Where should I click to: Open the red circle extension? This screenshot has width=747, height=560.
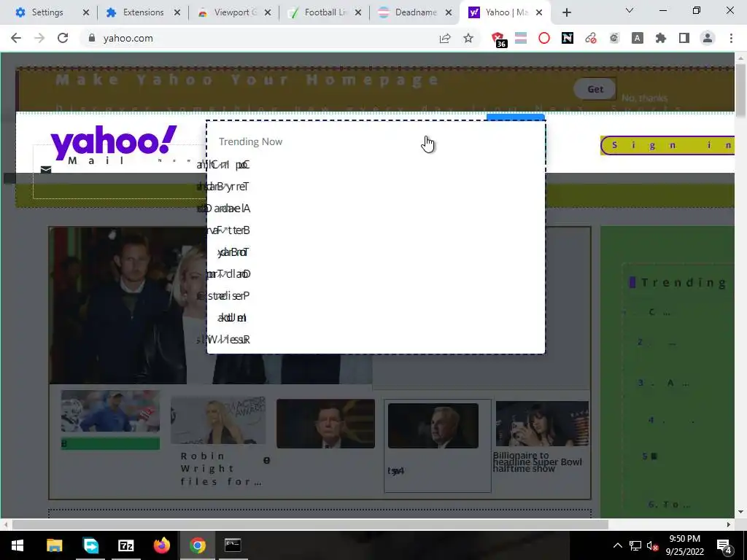coord(544,38)
